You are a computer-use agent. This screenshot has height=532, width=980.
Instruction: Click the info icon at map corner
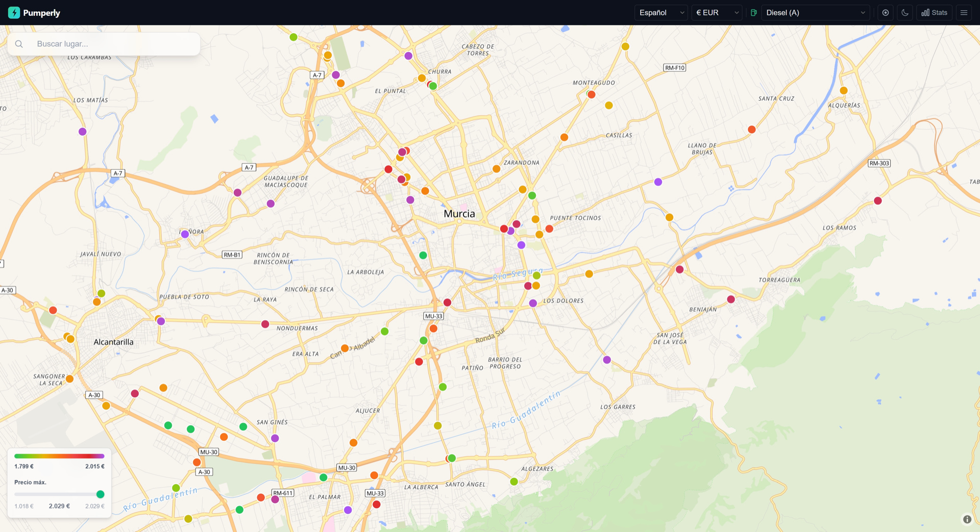967,519
